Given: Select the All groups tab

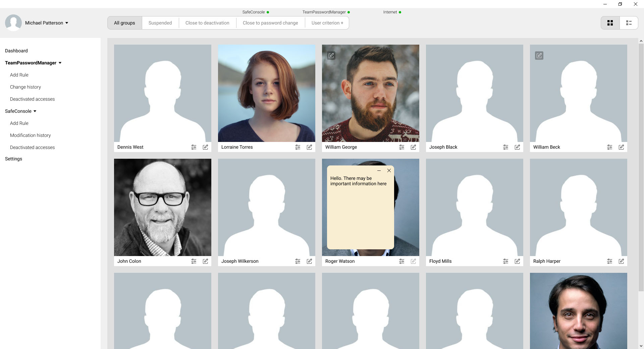Looking at the screenshot, I should [x=124, y=23].
